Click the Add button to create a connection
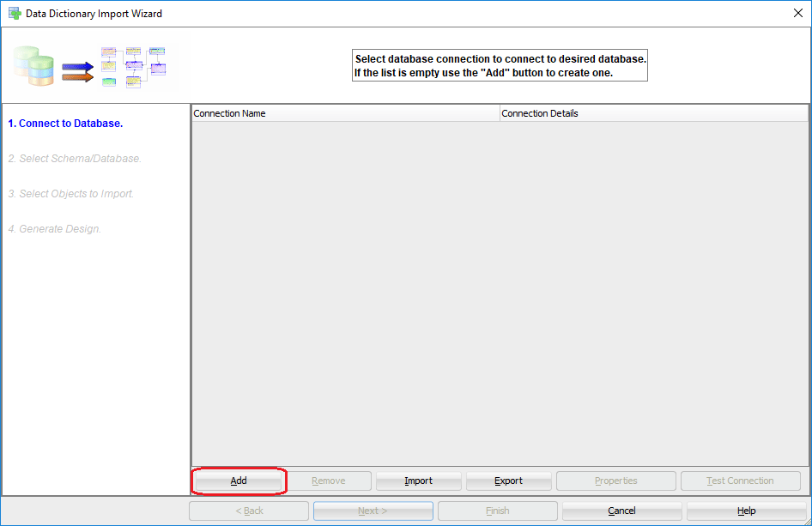812x526 pixels. coord(239,481)
